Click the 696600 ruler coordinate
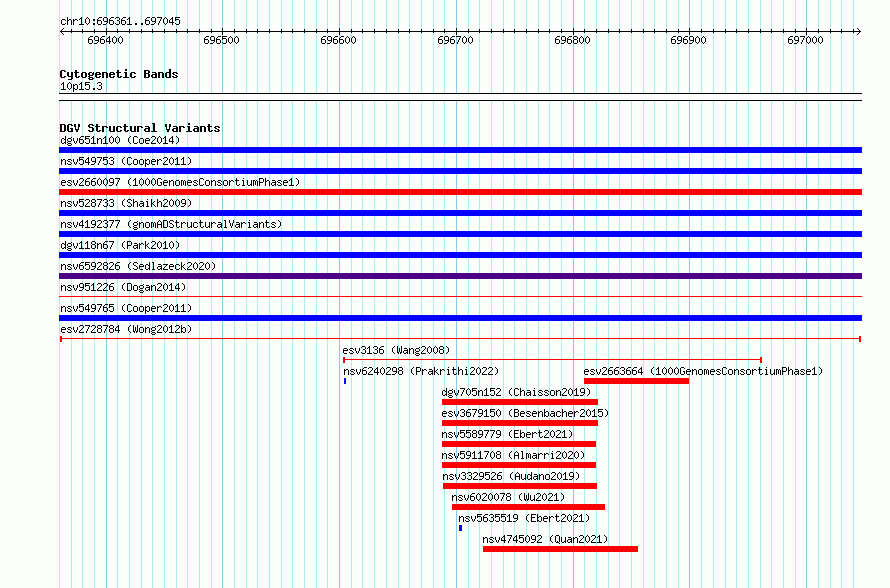This screenshot has height=588, width=890. (x=338, y=40)
